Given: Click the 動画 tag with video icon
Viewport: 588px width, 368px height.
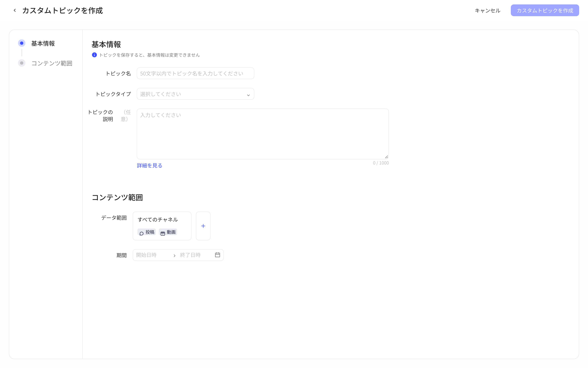Looking at the screenshot, I should (x=168, y=232).
